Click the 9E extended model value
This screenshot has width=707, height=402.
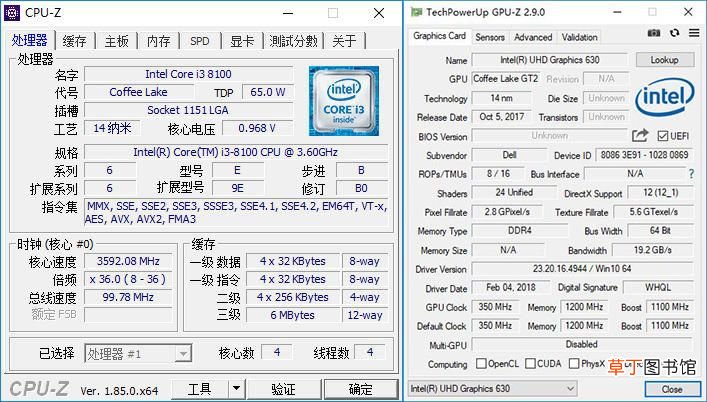click(237, 188)
